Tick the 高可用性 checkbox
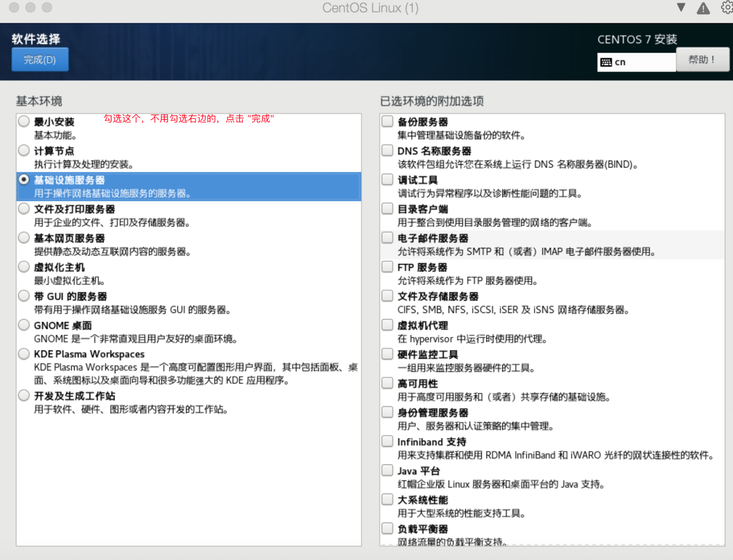 [x=388, y=383]
